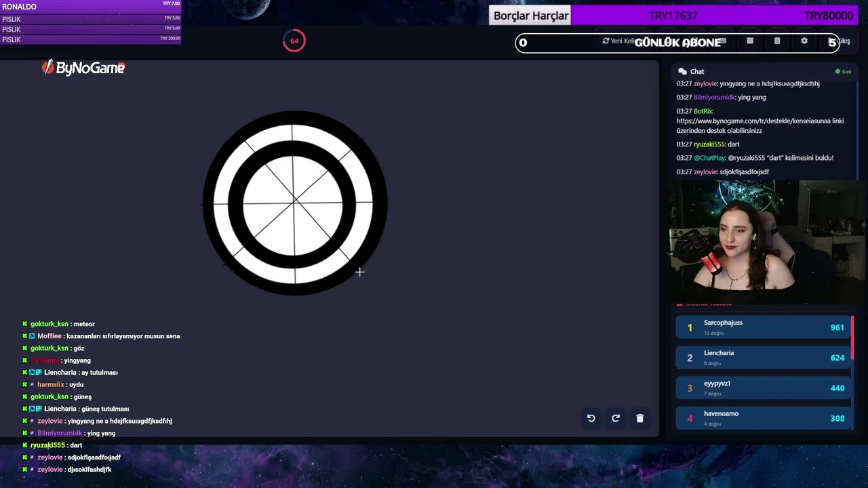This screenshot has width=868, height=488.
Task: Click the dartboard drawing on the canvas
Action: 295,203
